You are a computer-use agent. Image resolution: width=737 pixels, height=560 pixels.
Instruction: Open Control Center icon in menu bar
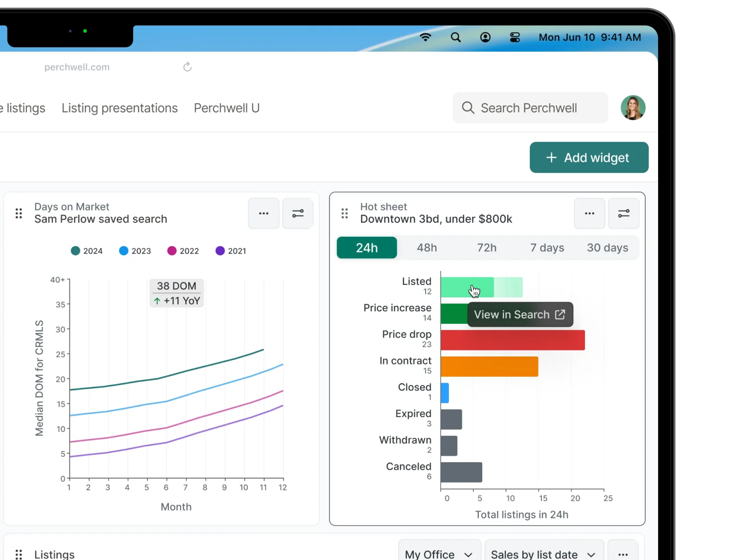point(515,37)
